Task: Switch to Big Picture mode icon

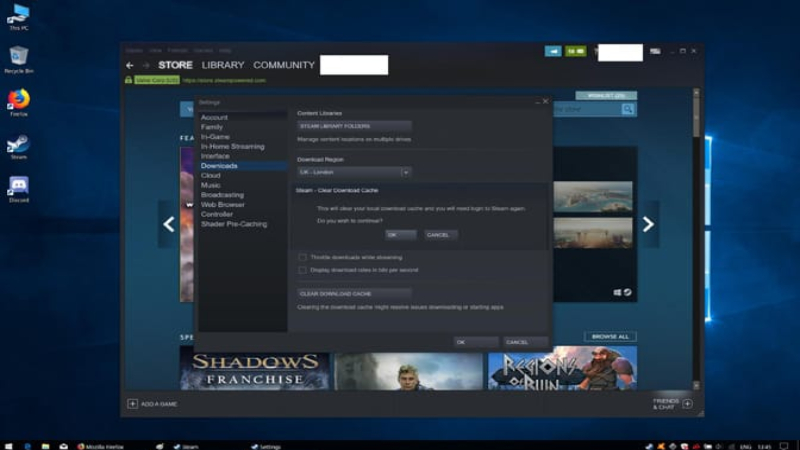Action: pyautogui.click(x=655, y=51)
